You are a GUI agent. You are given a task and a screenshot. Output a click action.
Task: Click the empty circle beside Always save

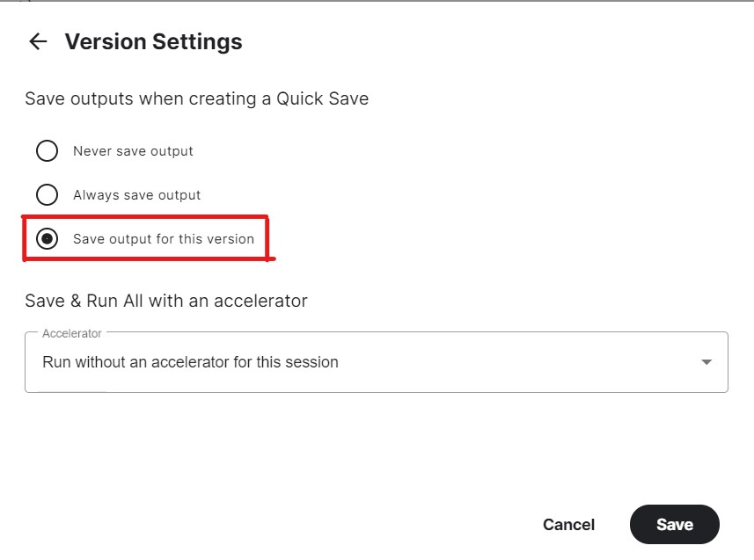pos(48,194)
